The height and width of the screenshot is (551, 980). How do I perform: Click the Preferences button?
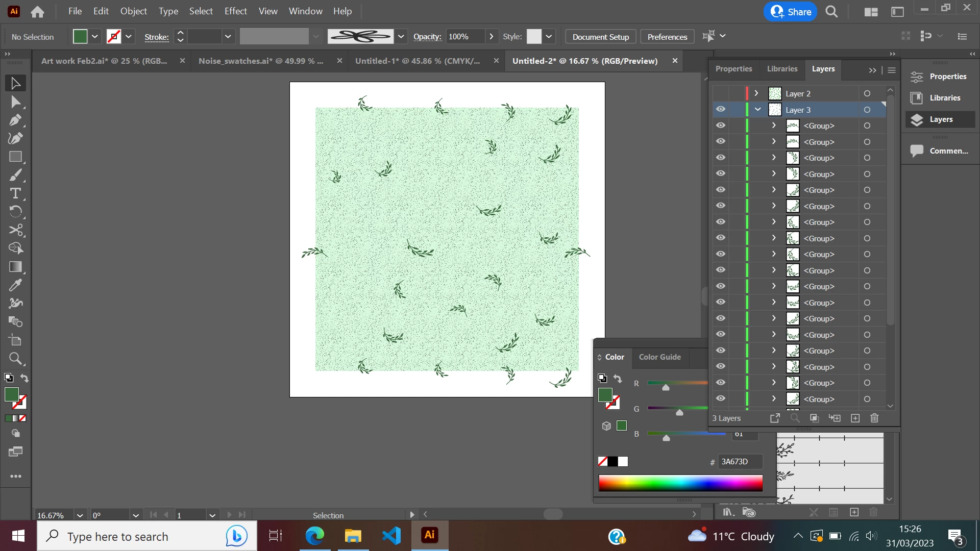click(667, 37)
